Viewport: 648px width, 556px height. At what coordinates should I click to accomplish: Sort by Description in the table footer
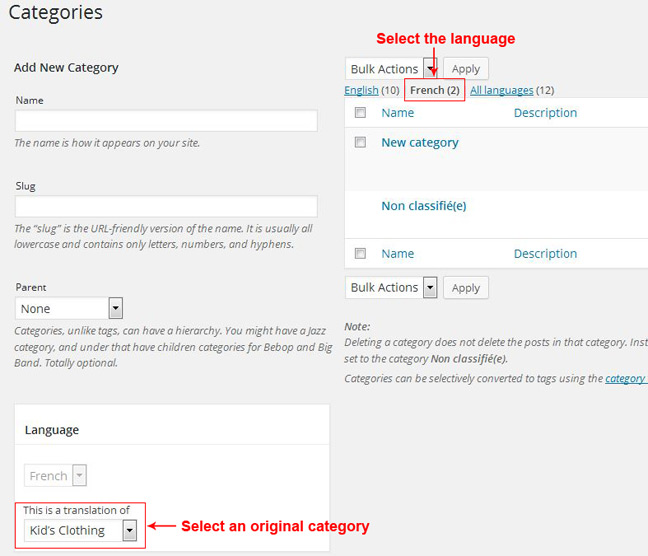[x=545, y=253]
